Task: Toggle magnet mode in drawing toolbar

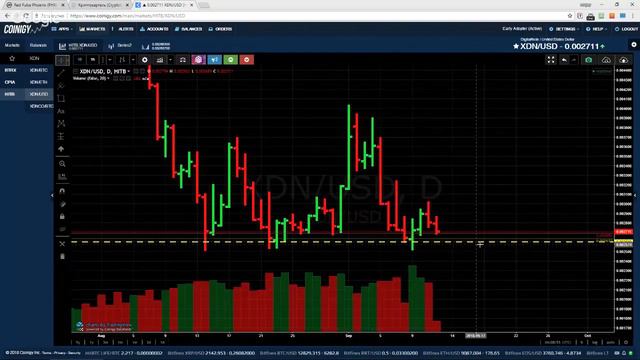Action: (x=62, y=191)
